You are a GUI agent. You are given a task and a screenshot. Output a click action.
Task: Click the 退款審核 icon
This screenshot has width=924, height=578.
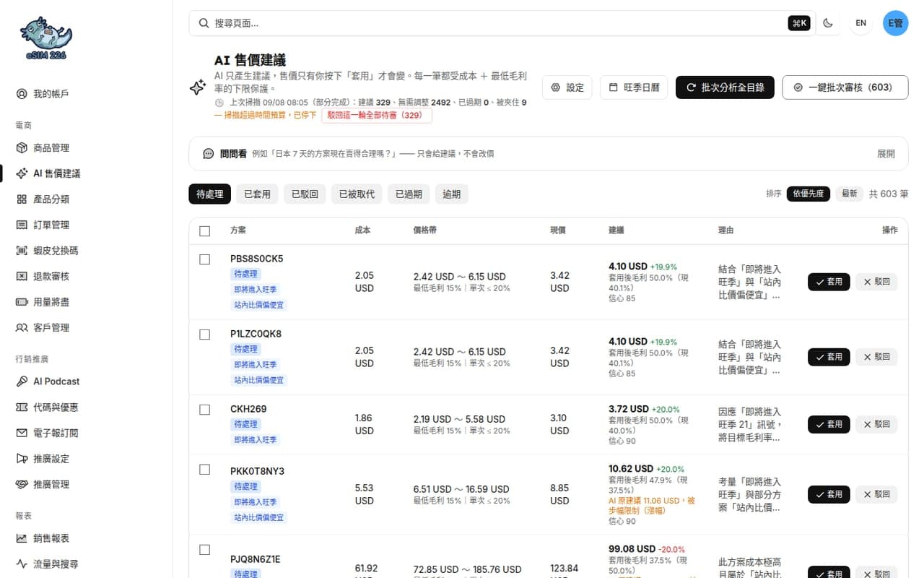22,276
